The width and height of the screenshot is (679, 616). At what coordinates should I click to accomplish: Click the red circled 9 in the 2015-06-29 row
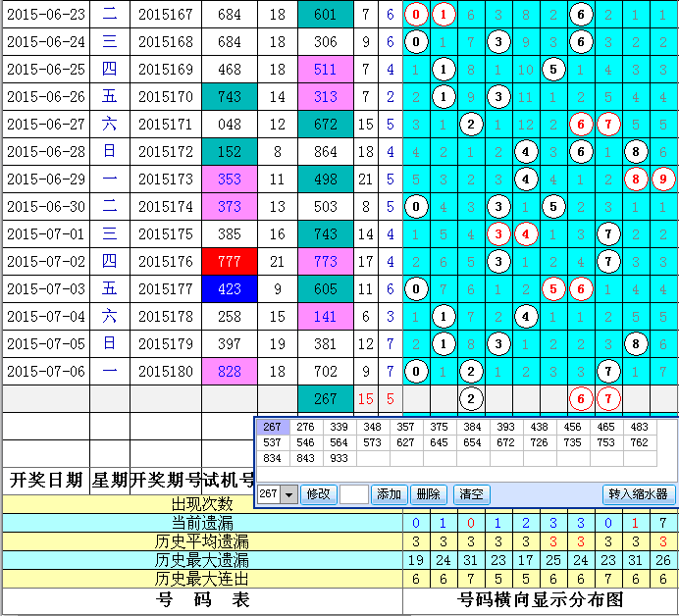[663, 180]
